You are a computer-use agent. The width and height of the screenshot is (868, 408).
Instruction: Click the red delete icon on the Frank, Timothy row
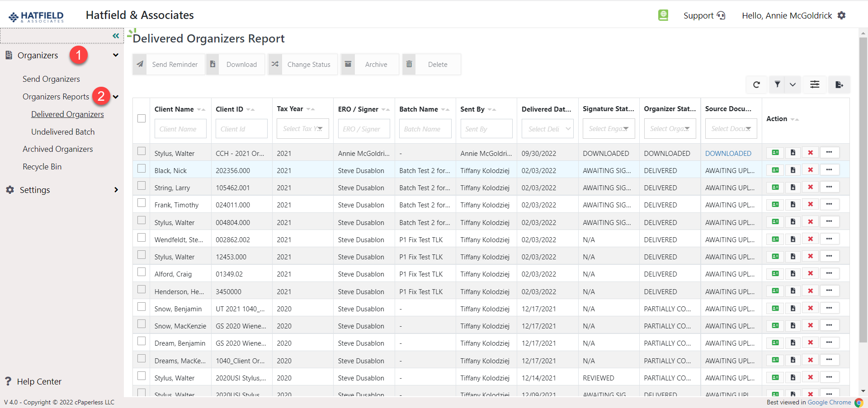pos(811,204)
